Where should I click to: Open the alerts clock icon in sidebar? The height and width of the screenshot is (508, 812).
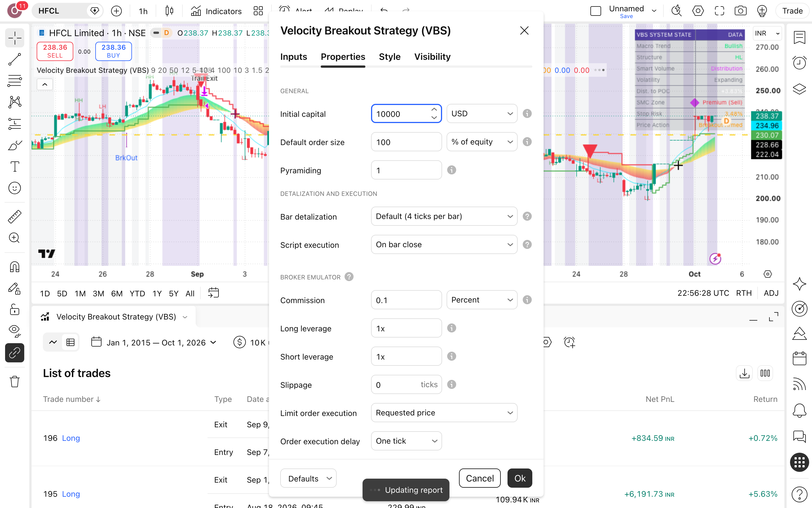tap(800, 62)
